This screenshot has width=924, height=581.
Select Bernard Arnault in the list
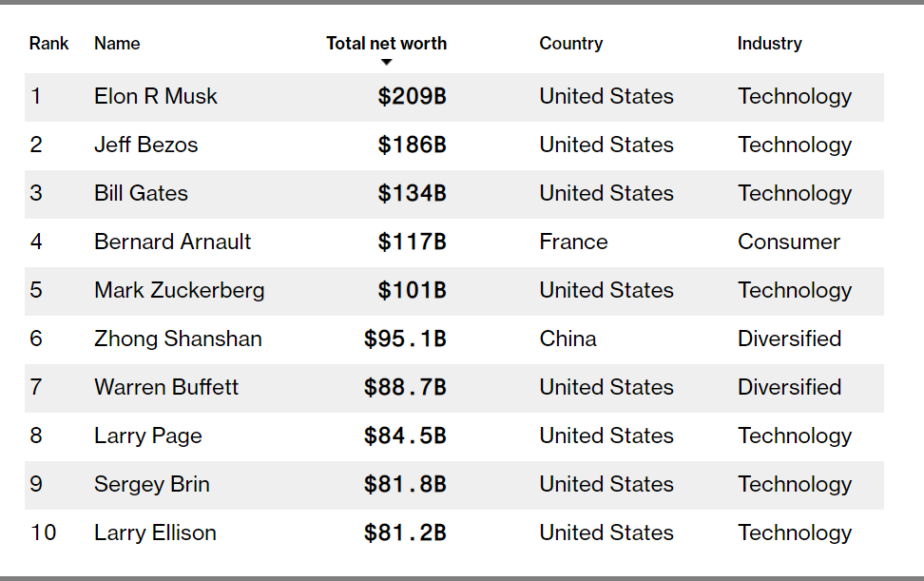172,242
